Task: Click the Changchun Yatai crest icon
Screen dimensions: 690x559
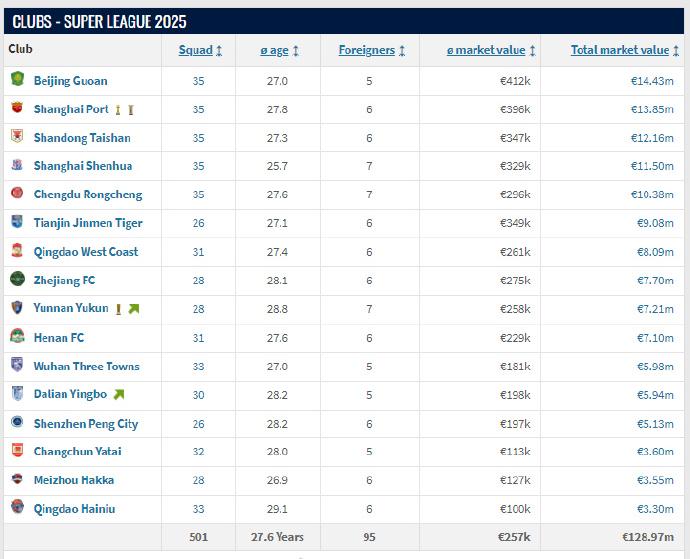Action: tap(17, 451)
